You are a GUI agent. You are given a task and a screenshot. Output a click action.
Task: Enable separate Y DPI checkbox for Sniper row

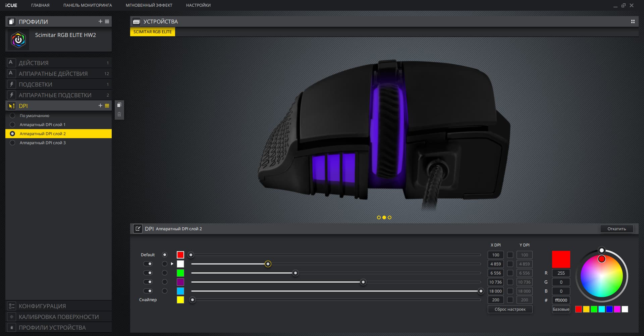pos(510,300)
